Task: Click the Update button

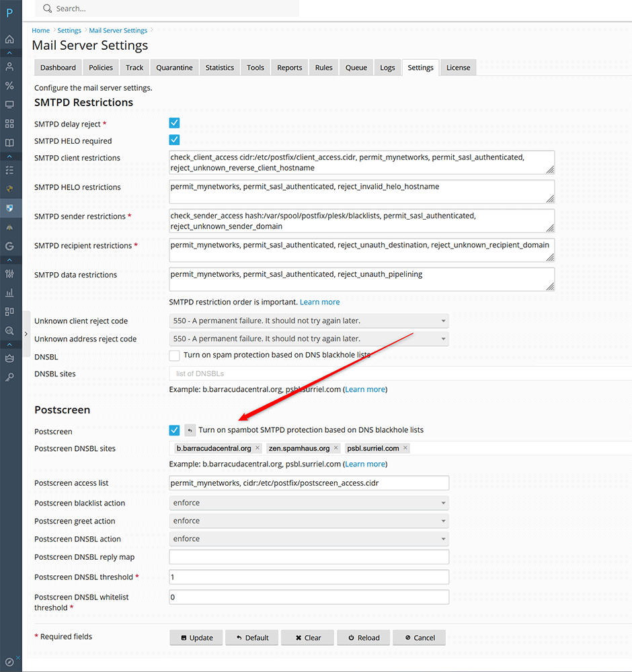Action: click(x=196, y=638)
